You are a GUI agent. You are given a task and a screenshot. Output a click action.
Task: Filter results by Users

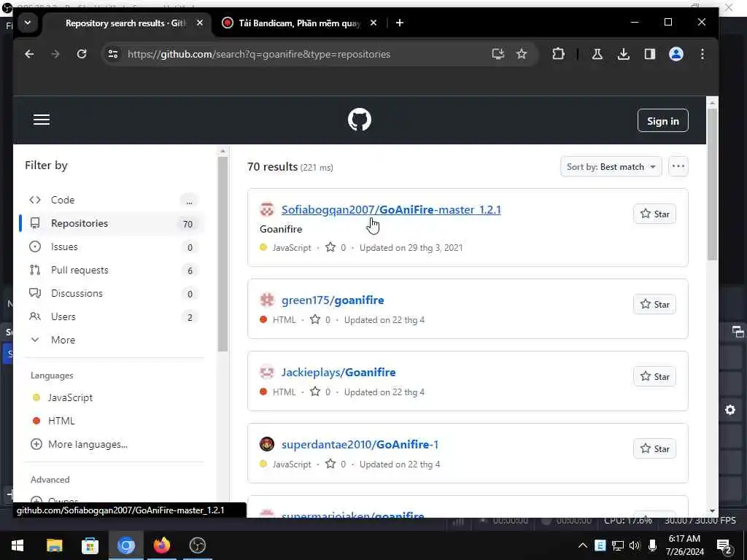[113, 316]
